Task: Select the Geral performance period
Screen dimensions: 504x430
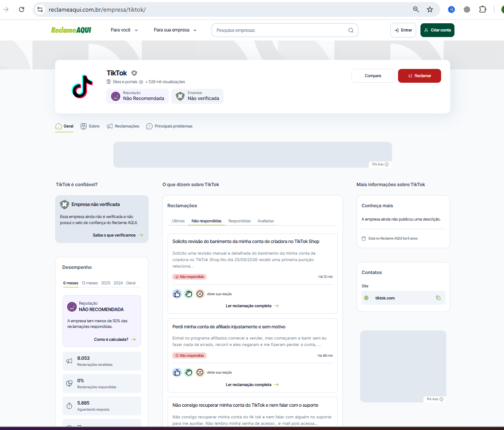Action: (x=131, y=283)
